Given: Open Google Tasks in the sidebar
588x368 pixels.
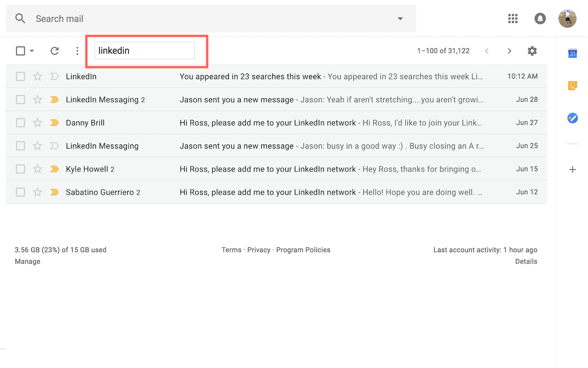Looking at the screenshot, I should coord(572,118).
